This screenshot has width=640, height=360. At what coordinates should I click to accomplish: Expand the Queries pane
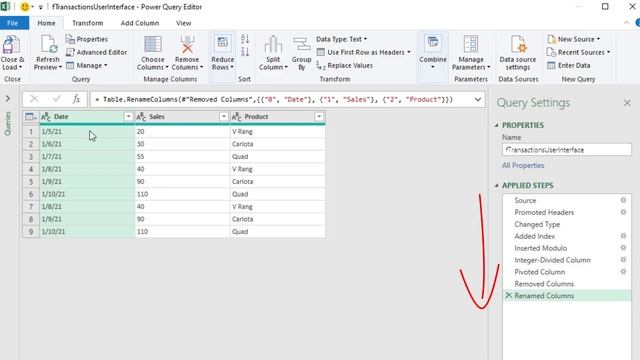[x=8, y=98]
